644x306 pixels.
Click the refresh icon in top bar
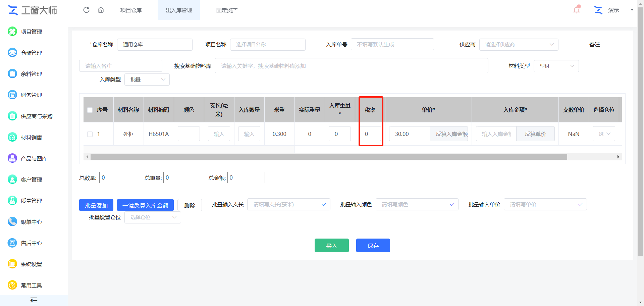[86, 10]
